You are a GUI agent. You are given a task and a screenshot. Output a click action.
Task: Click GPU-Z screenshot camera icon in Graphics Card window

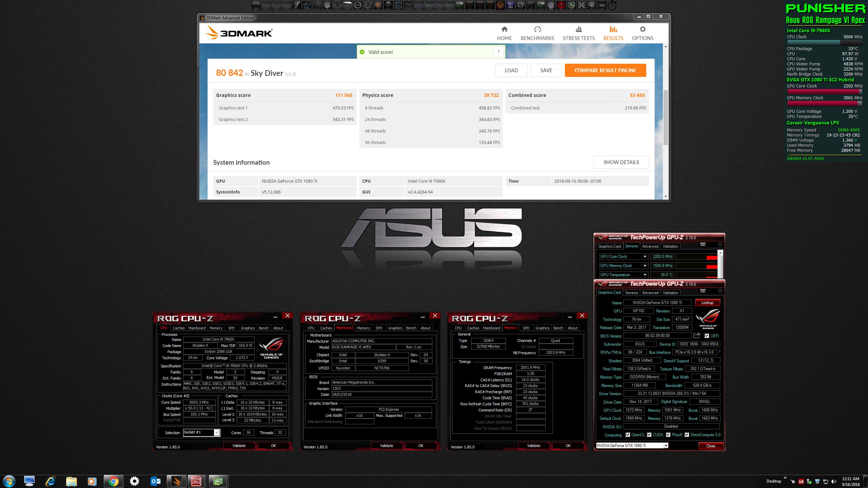point(703,291)
